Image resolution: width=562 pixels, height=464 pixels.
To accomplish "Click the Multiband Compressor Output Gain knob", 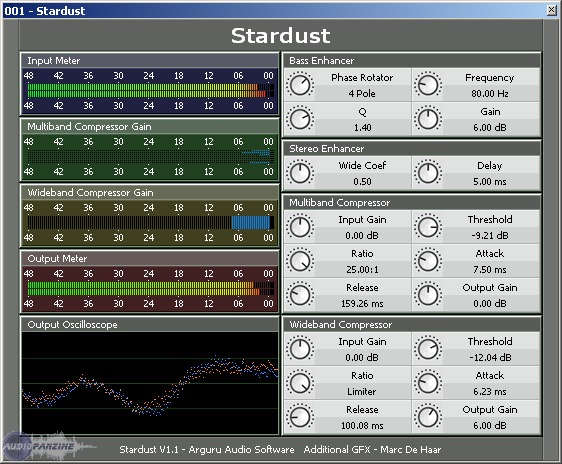I will 428,295.
